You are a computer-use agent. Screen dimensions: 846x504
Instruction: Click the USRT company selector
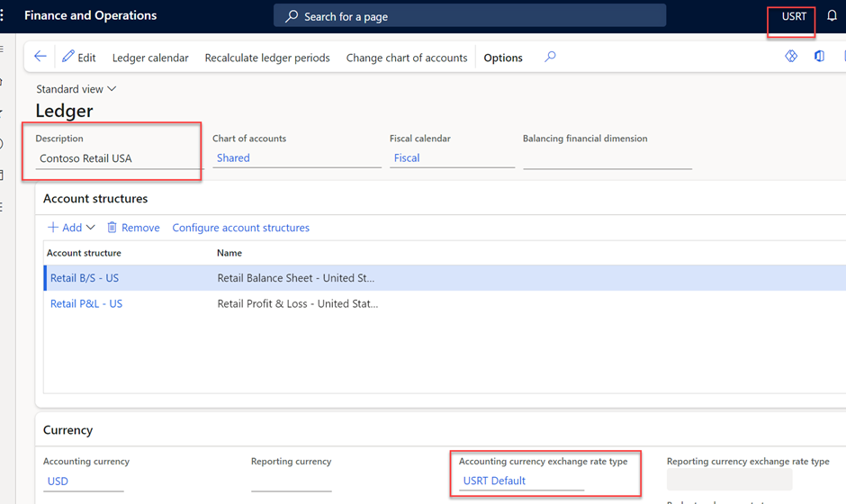[x=794, y=16]
